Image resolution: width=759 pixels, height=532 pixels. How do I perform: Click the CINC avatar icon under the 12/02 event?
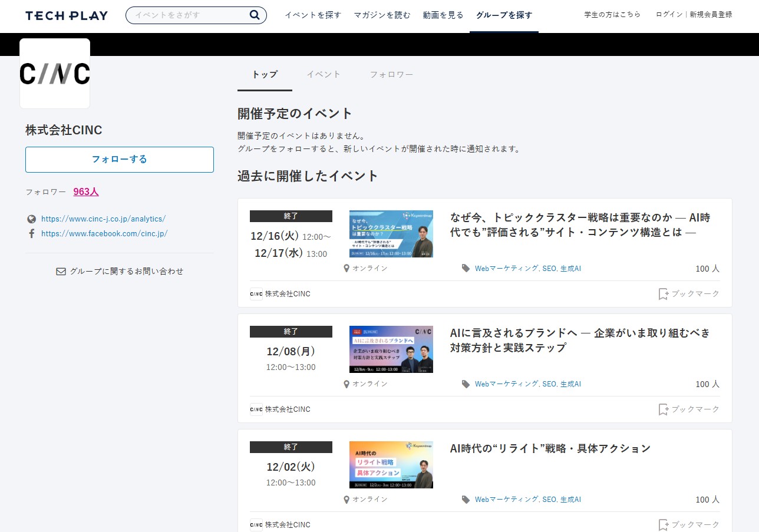(255, 524)
